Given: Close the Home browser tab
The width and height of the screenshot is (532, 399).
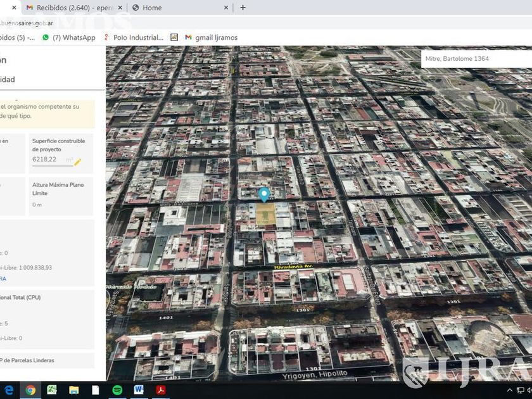Looking at the screenshot, I should (x=226, y=8).
